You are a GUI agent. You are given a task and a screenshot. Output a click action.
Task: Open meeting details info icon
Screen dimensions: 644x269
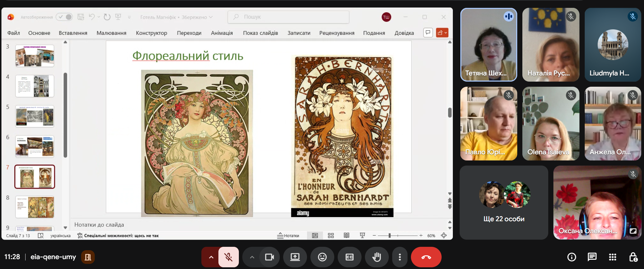(x=572, y=257)
